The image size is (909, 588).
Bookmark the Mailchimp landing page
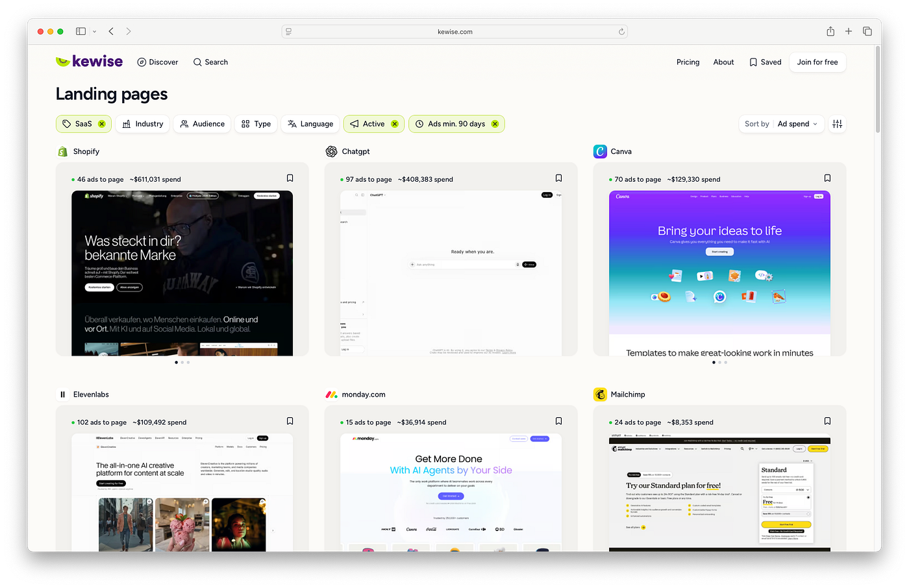coord(827,421)
